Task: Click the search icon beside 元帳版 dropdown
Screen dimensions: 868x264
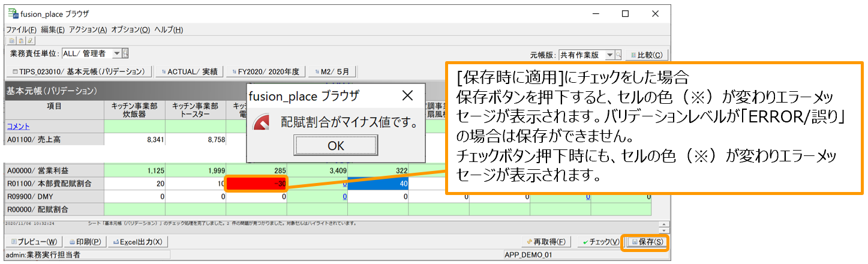Action: tap(618, 55)
